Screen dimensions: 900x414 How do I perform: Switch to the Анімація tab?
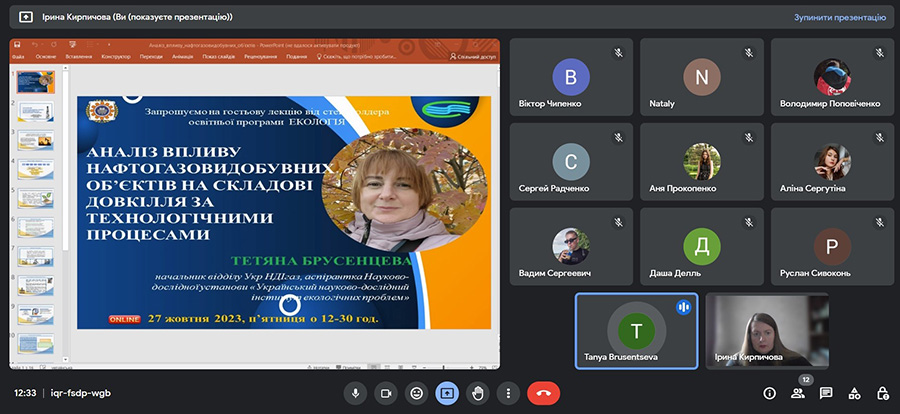pos(183,57)
